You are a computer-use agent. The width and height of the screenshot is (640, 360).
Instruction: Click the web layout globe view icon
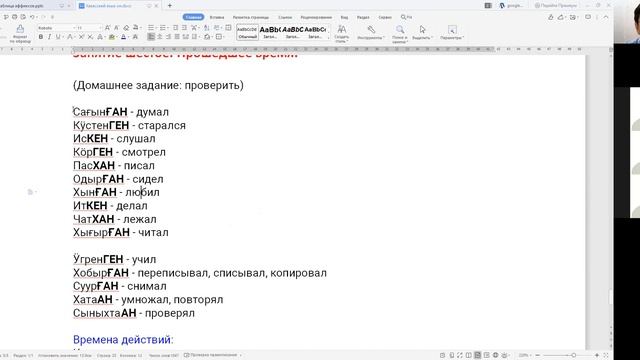coord(495,355)
